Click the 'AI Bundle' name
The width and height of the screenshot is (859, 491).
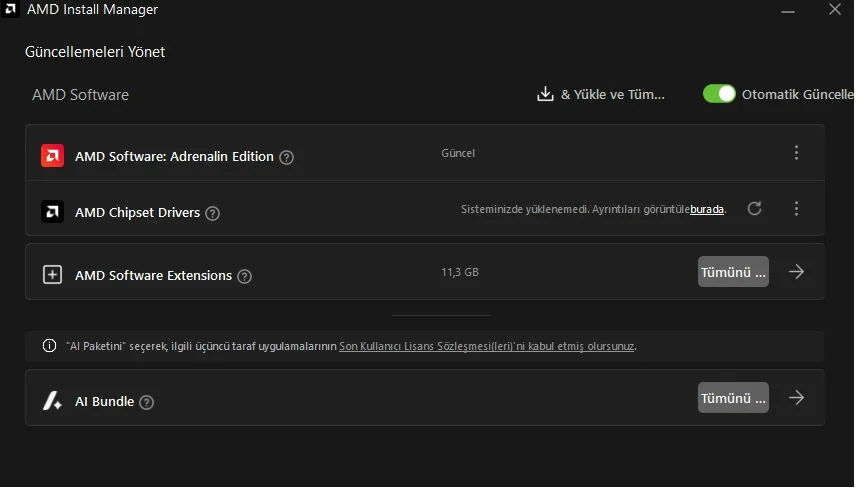tap(105, 402)
